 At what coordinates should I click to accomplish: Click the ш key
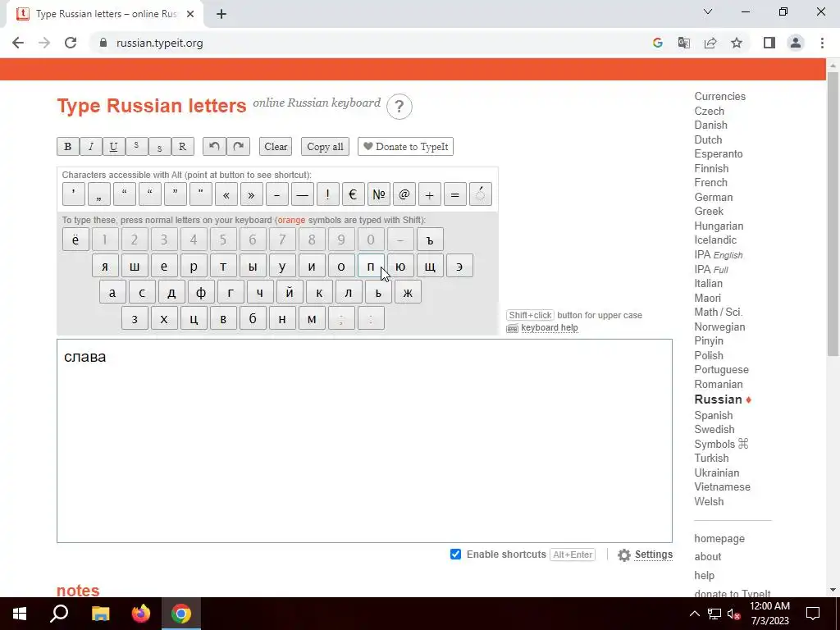point(135,266)
